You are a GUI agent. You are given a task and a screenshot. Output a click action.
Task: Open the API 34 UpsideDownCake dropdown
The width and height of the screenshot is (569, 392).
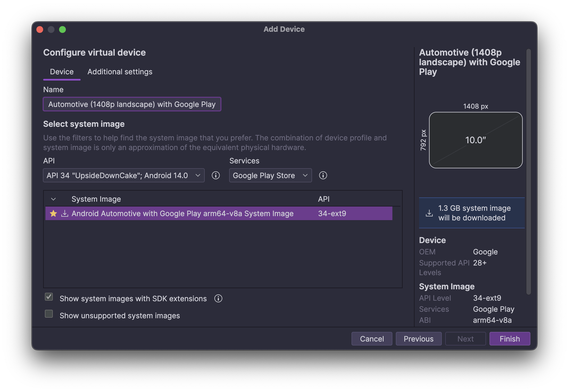tap(124, 176)
